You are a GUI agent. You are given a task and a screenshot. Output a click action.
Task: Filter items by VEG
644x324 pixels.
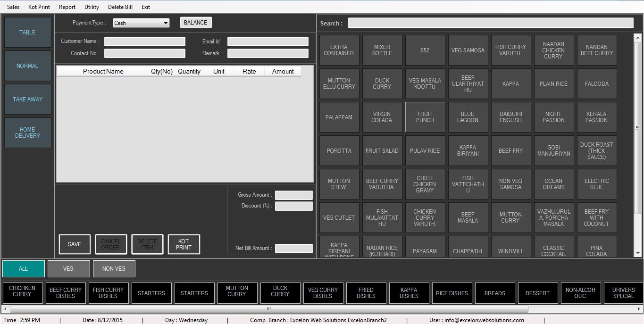[x=68, y=269]
